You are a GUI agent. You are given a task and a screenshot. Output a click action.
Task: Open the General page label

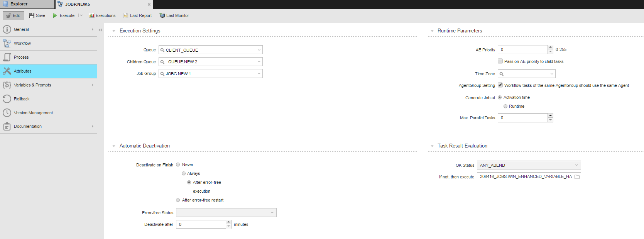pyautogui.click(x=21, y=29)
